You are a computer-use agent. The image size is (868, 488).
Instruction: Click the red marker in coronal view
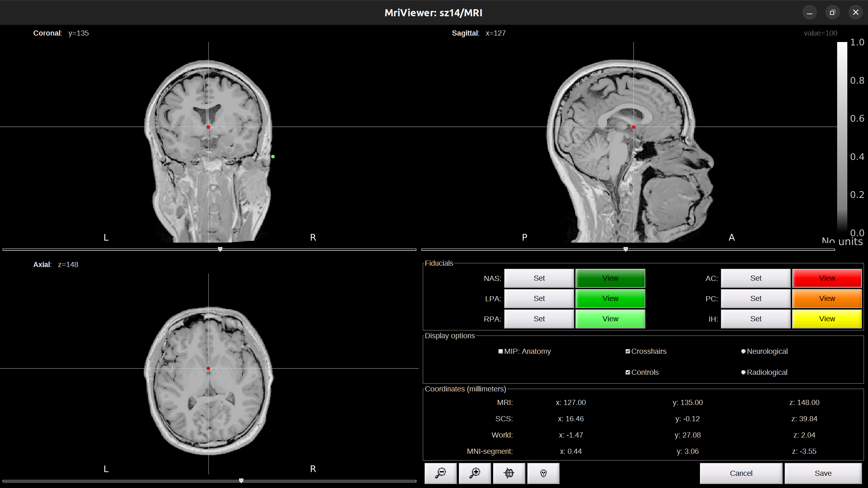[208, 127]
